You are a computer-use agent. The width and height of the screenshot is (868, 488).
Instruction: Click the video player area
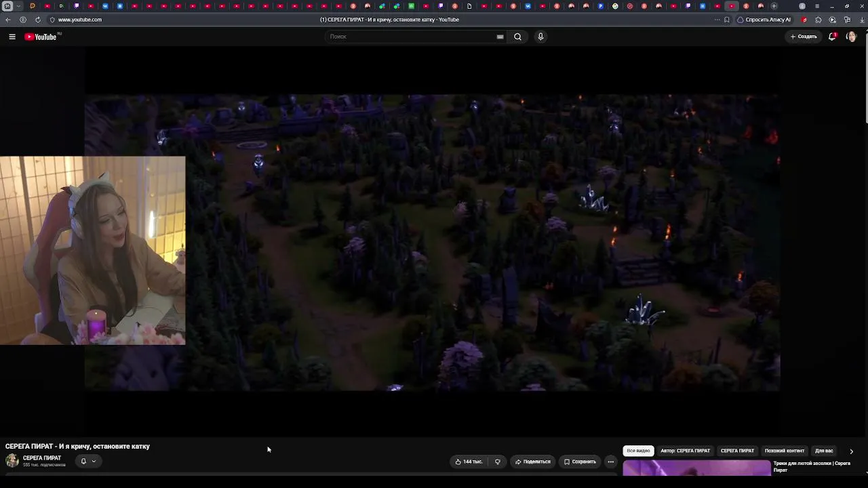pyautogui.click(x=432, y=243)
